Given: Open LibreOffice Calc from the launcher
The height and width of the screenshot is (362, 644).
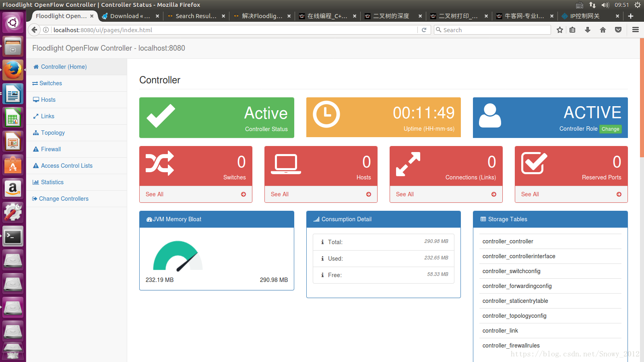Looking at the screenshot, I should pos(13,118).
